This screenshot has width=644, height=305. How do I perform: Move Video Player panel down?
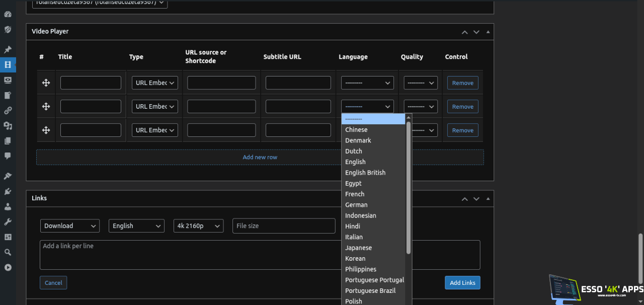tap(476, 32)
